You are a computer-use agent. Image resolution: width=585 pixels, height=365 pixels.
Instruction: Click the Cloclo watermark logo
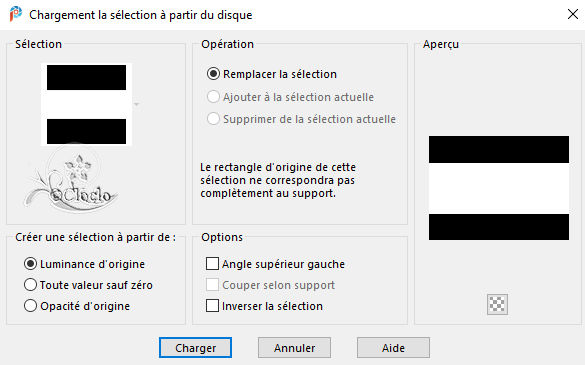pyautogui.click(x=73, y=181)
